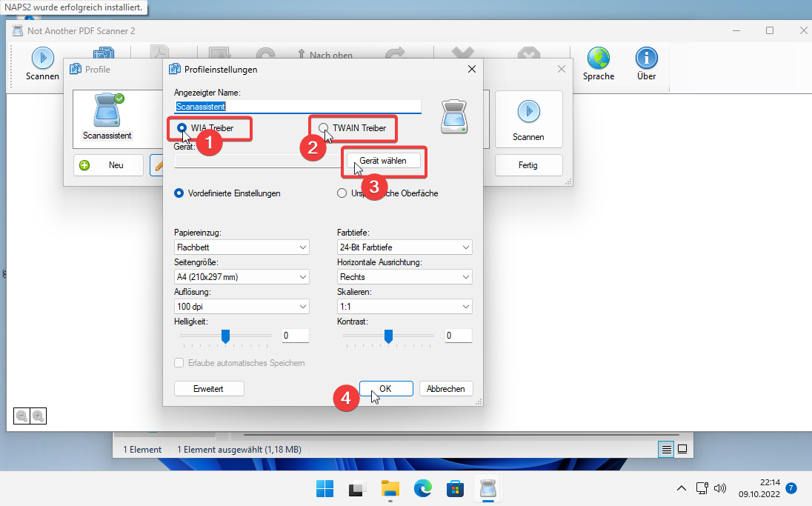Viewport: 812px width, 506px height.
Task: Click the Kontrast slider handle
Action: pos(388,336)
